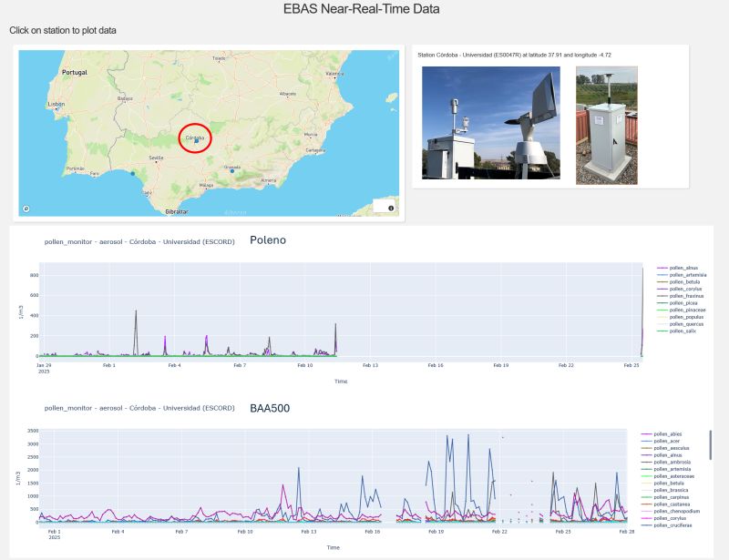Click the 'Click on station to plot data' text

(x=63, y=31)
